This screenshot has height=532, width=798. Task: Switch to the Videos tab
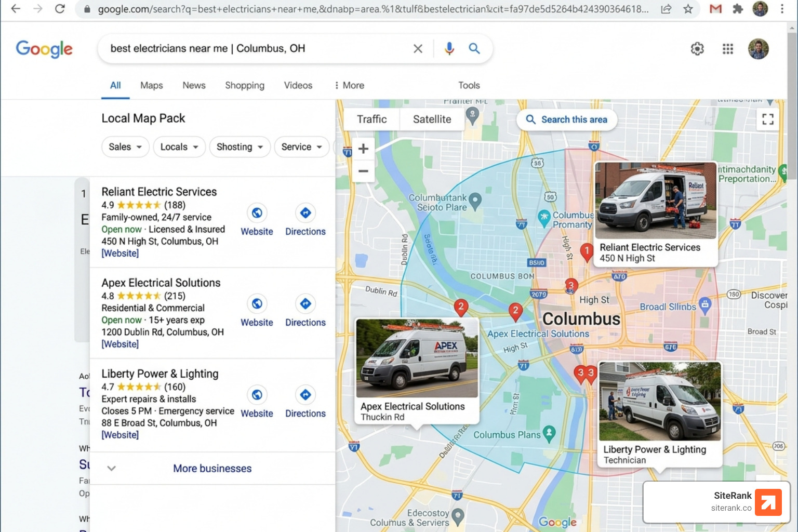point(298,85)
